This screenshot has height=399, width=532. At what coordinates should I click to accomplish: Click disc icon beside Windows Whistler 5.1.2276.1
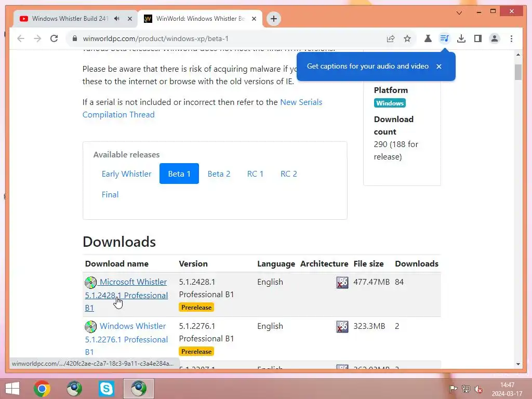click(x=90, y=327)
